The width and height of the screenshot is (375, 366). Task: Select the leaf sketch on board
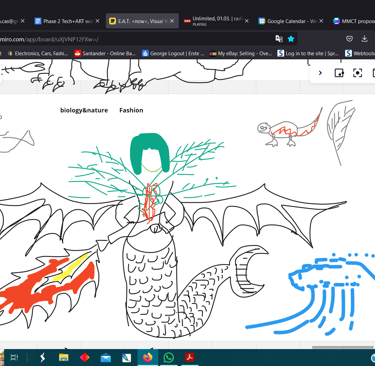point(341,132)
